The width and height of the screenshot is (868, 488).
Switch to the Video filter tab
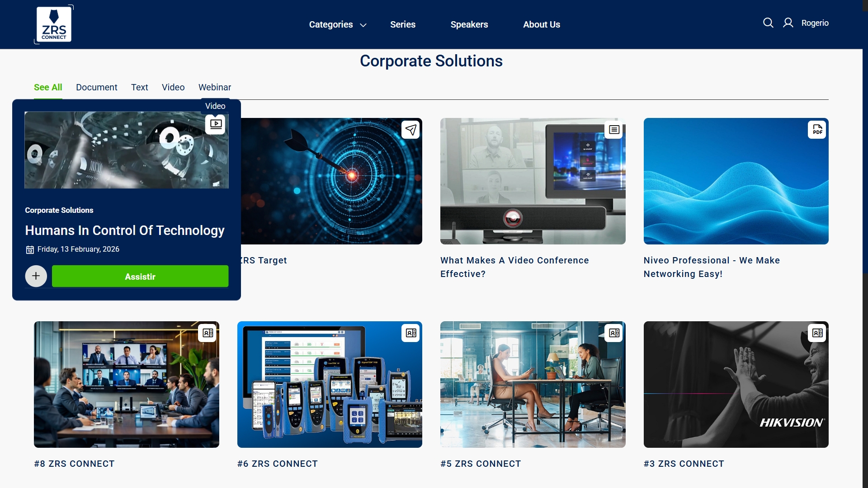point(173,87)
